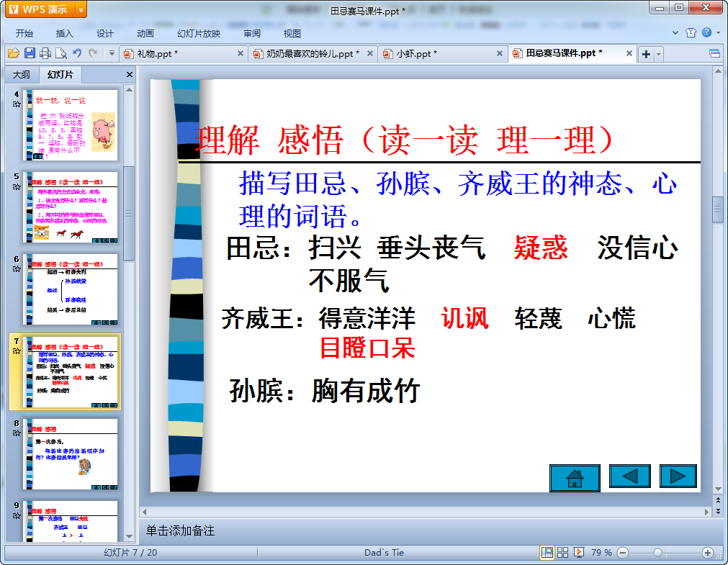Open Print Preview icon

(60, 53)
